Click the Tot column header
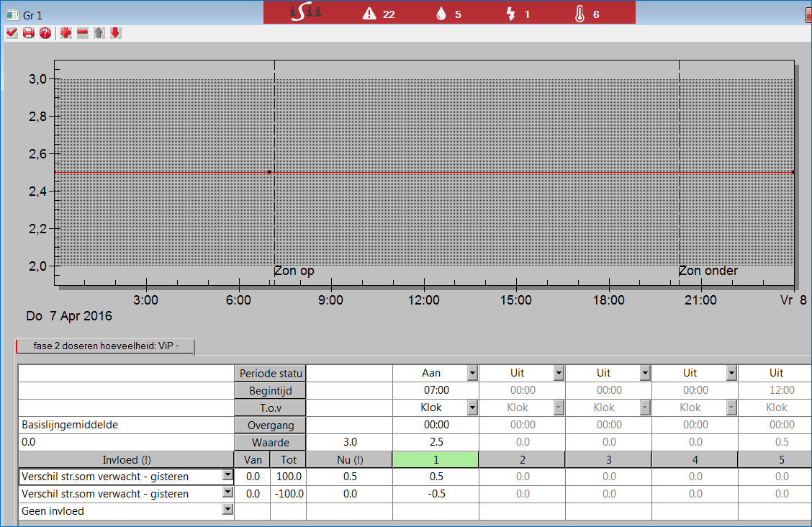812x527 pixels. tap(289, 460)
